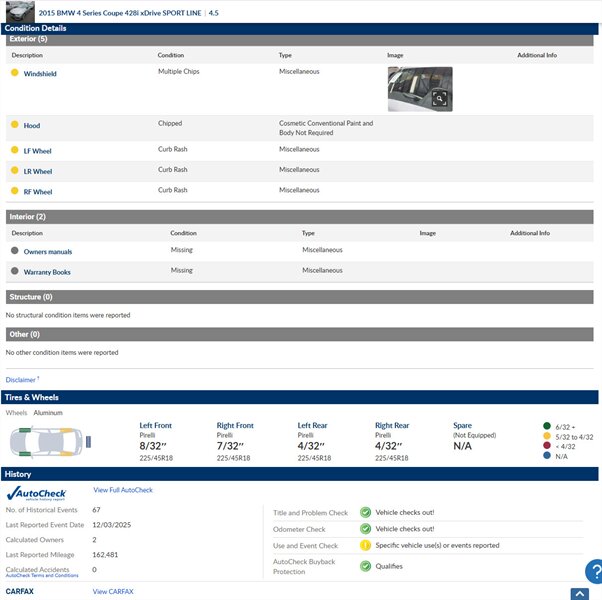
Task: Open the View CARFAX link
Action: coord(113,592)
